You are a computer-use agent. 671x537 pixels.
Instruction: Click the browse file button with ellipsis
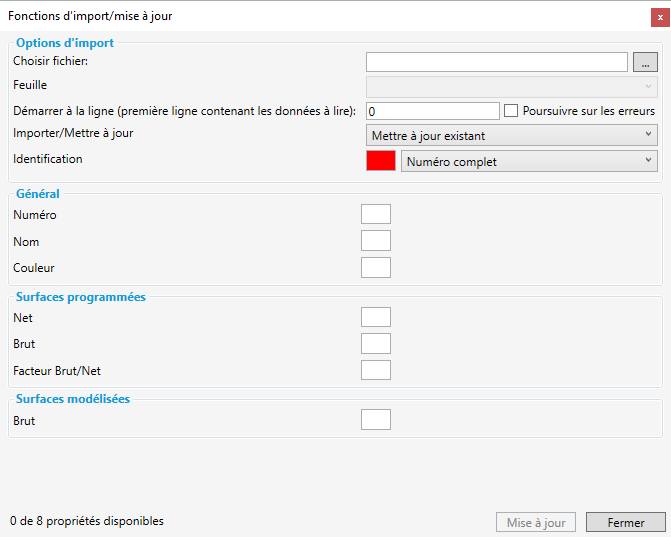point(645,62)
